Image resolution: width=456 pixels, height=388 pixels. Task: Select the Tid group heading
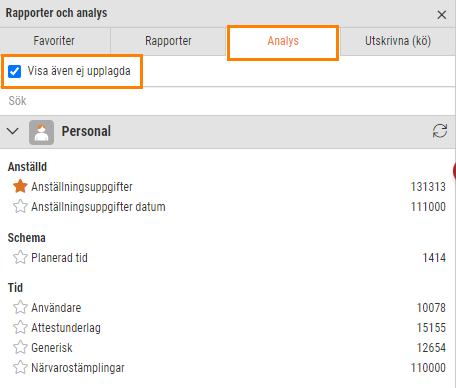pyautogui.click(x=15, y=288)
